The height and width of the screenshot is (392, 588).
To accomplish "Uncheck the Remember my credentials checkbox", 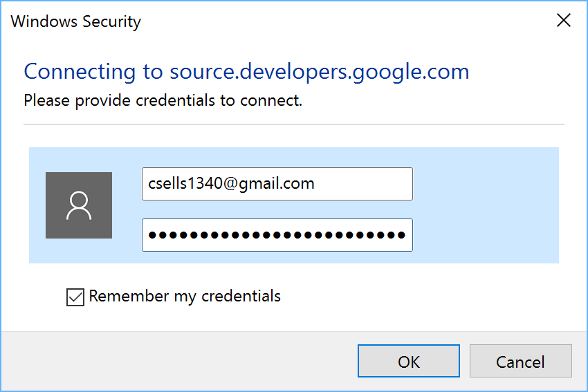I will tap(75, 297).
